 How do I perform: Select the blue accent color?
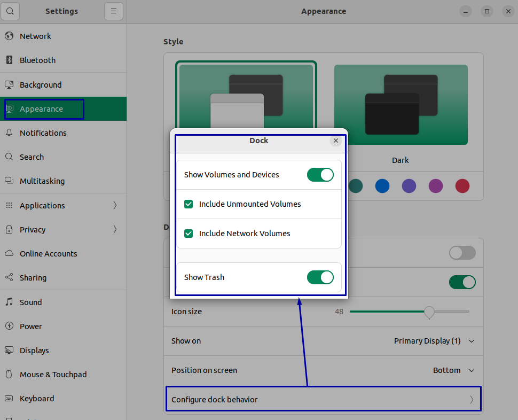pyautogui.click(x=382, y=186)
